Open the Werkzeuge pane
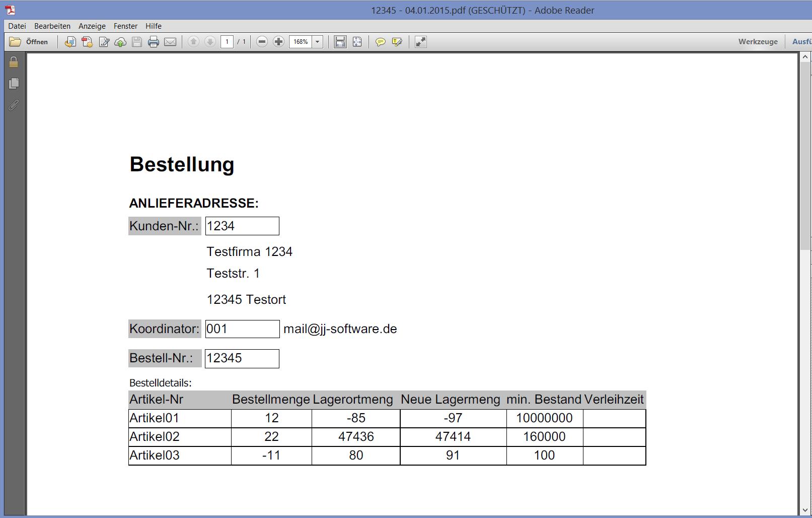The image size is (812, 518). coord(758,42)
